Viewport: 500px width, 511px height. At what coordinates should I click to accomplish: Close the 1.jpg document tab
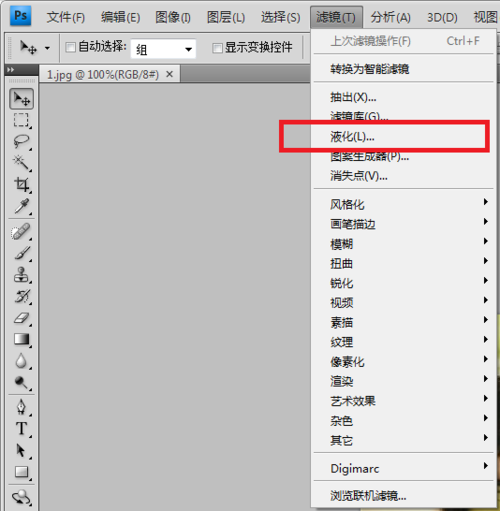click(x=170, y=74)
